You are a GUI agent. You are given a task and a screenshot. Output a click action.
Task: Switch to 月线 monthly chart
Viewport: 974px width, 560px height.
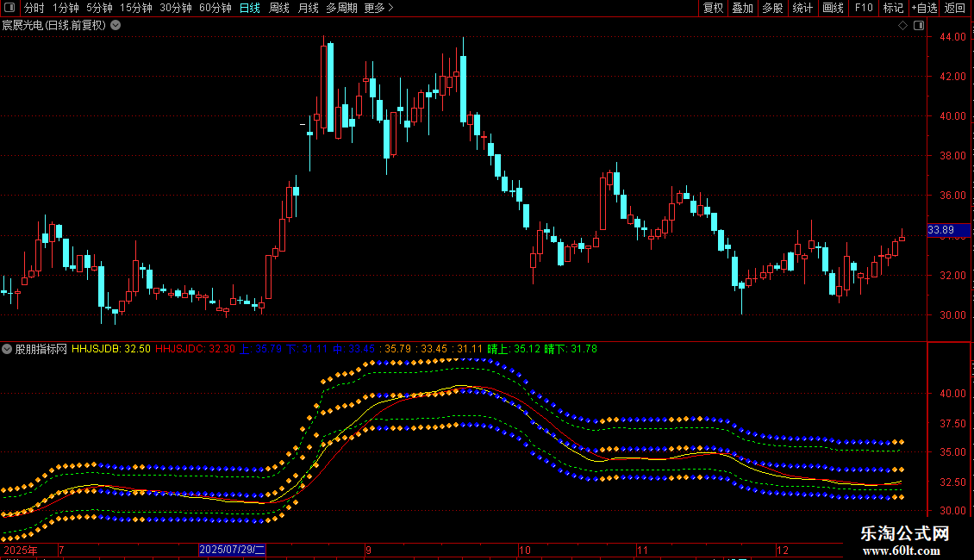click(308, 8)
